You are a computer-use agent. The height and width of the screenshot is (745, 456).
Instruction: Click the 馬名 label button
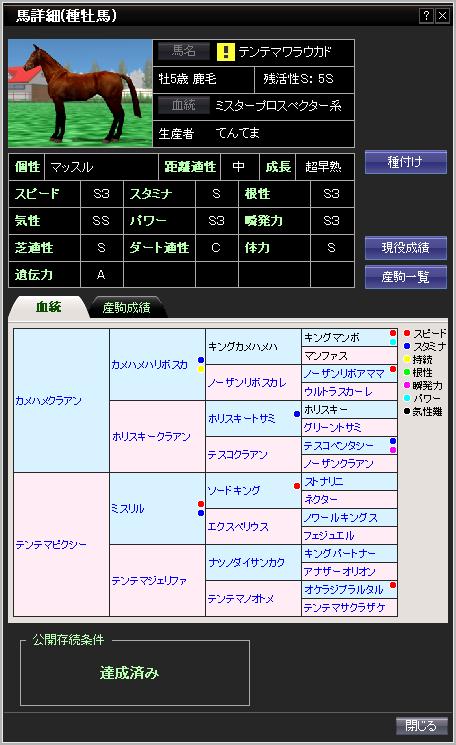184,51
